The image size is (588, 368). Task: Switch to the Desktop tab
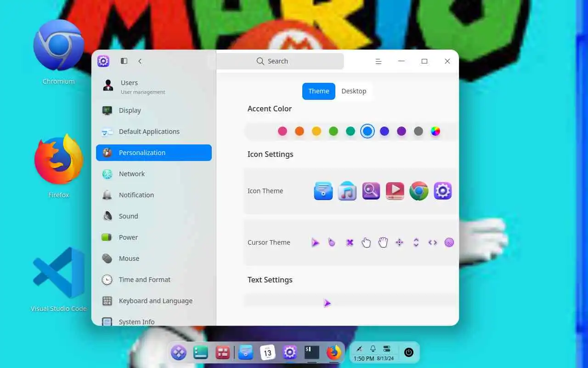click(354, 91)
